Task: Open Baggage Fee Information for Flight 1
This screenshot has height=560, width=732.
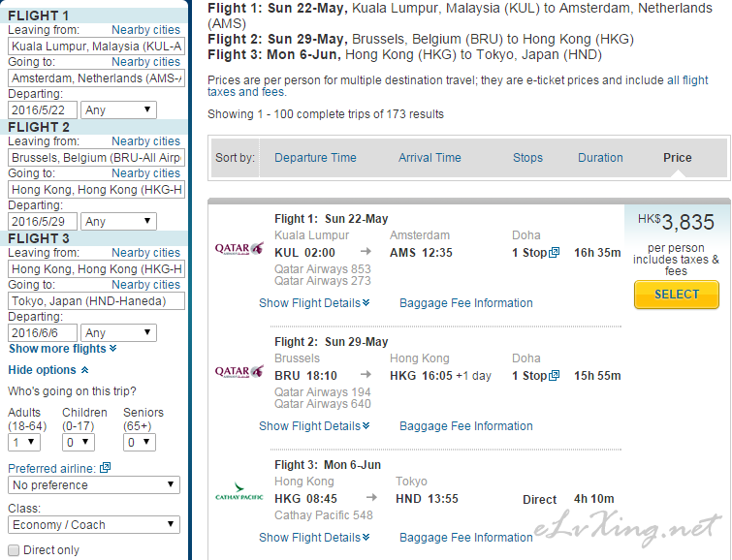Action: 466,303
